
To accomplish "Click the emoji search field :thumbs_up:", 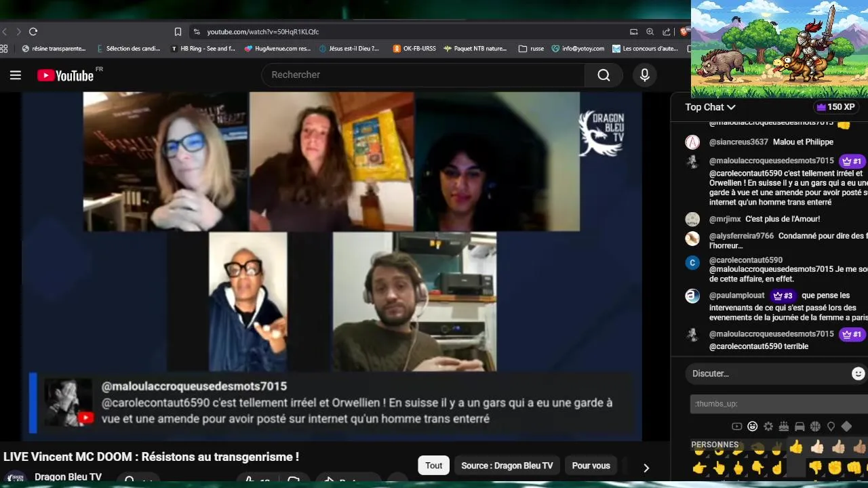I will [x=778, y=404].
